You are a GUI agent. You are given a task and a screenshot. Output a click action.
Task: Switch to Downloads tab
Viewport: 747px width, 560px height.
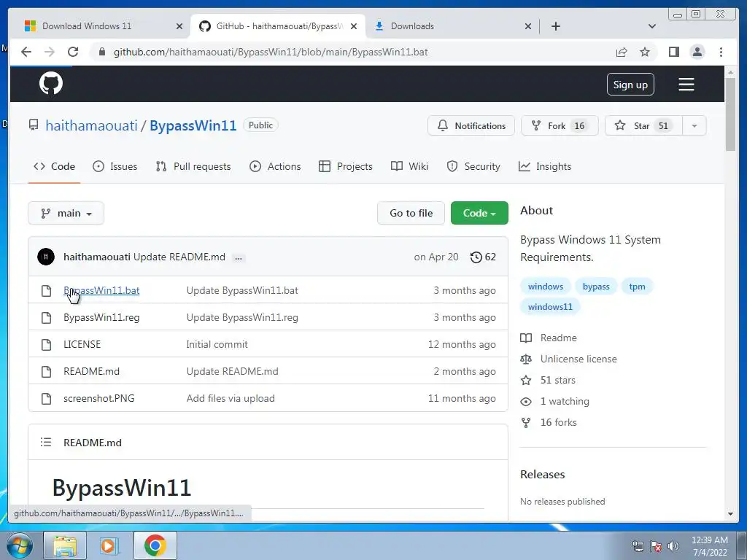point(452,26)
